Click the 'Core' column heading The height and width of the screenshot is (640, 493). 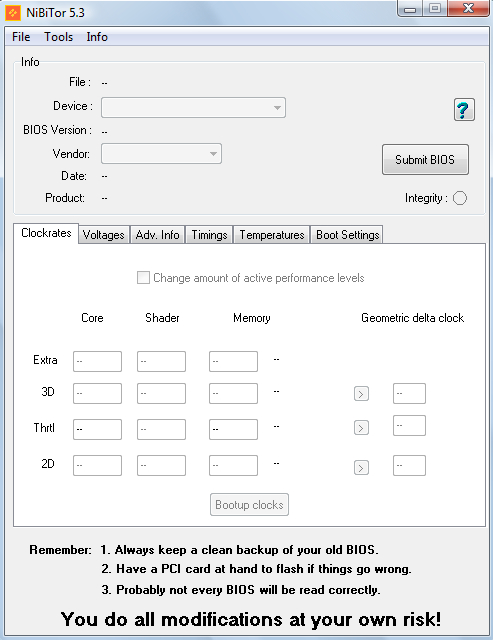pyautogui.click(x=92, y=318)
